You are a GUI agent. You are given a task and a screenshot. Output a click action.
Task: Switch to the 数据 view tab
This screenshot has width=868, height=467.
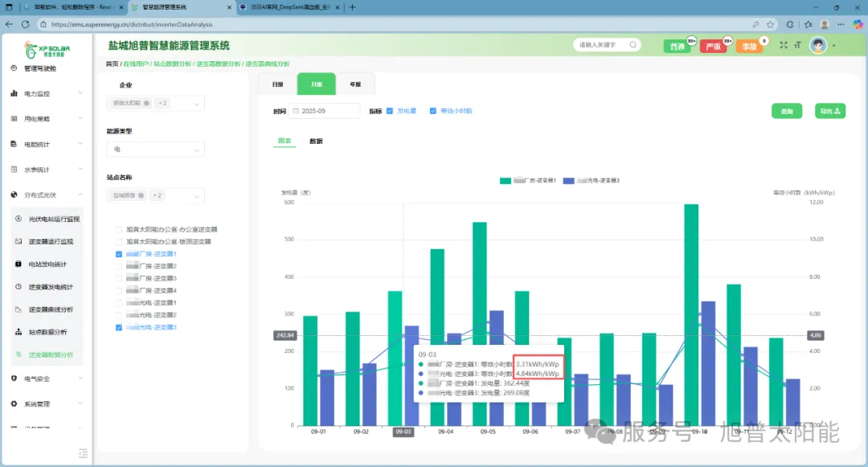316,141
